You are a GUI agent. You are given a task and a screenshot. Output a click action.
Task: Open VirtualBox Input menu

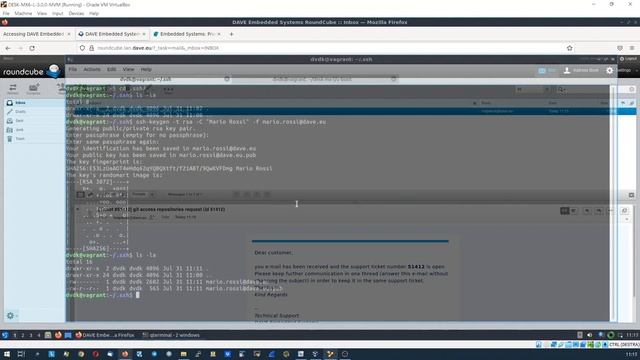(x=58, y=13)
